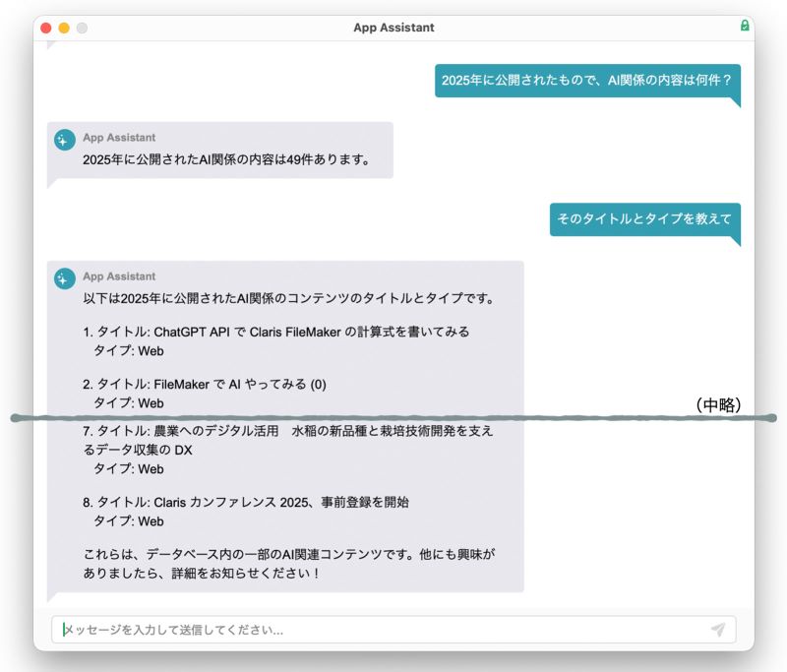This screenshot has width=787, height=672.
Task: Minimize the window with the yellow button
Action: (64, 29)
